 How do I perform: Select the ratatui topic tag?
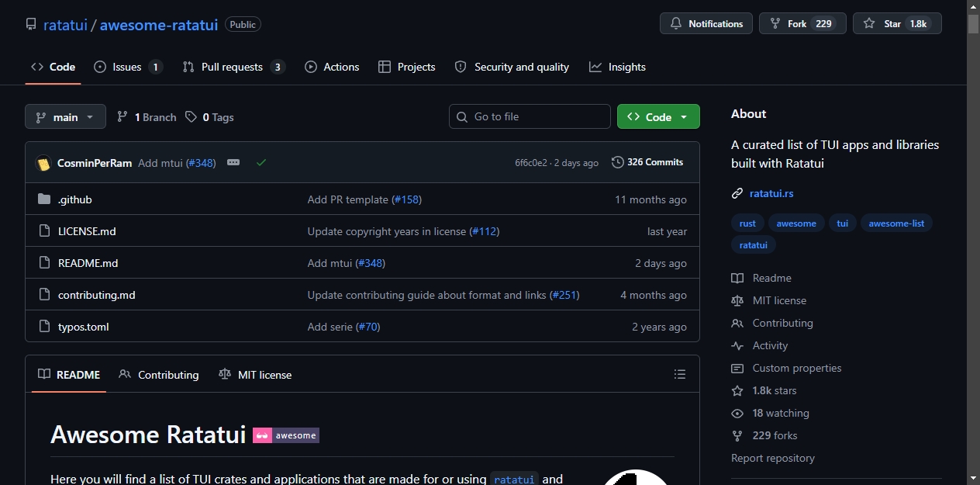[x=754, y=244]
